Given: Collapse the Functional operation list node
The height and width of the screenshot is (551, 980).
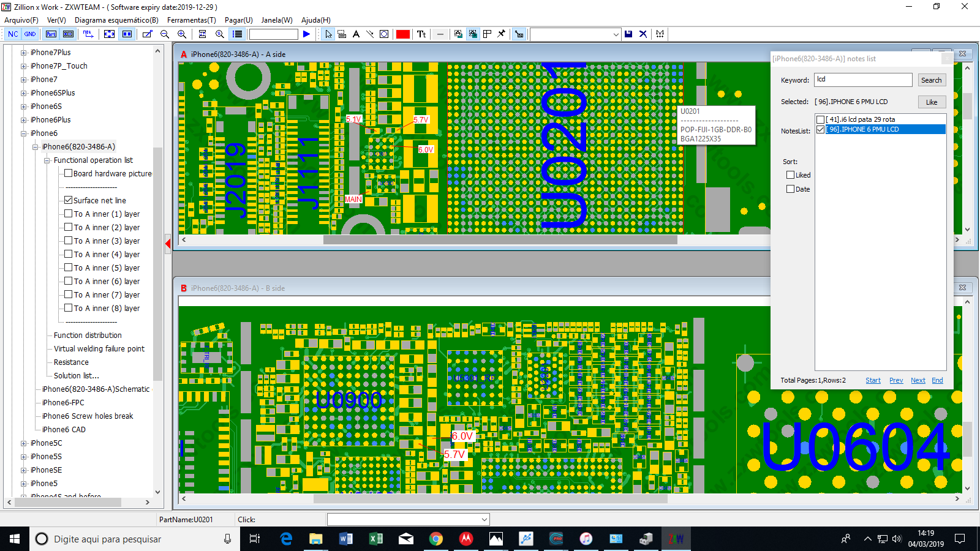Looking at the screenshot, I should [47, 160].
